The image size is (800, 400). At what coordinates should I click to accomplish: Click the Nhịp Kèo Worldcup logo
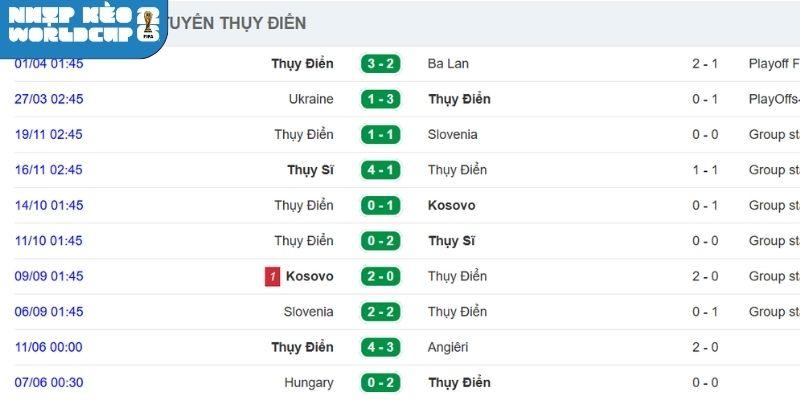(82, 26)
